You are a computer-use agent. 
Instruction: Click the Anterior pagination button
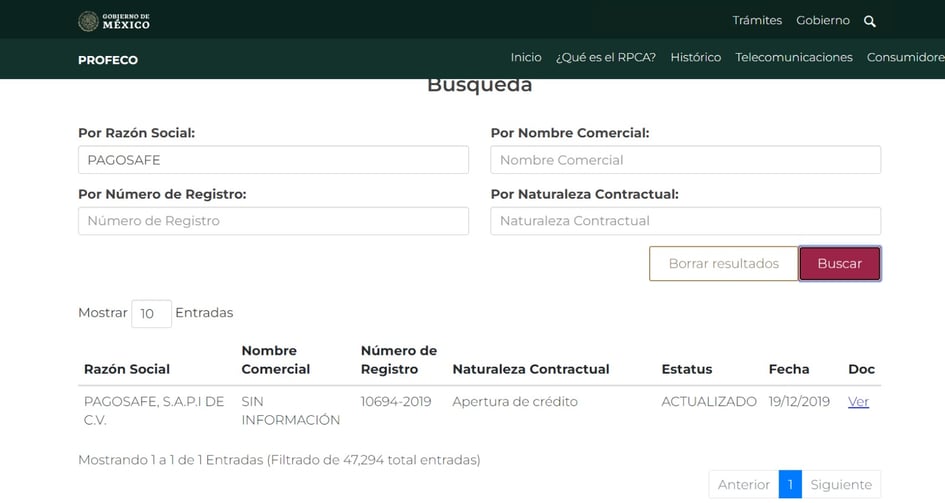coord(743,485)
